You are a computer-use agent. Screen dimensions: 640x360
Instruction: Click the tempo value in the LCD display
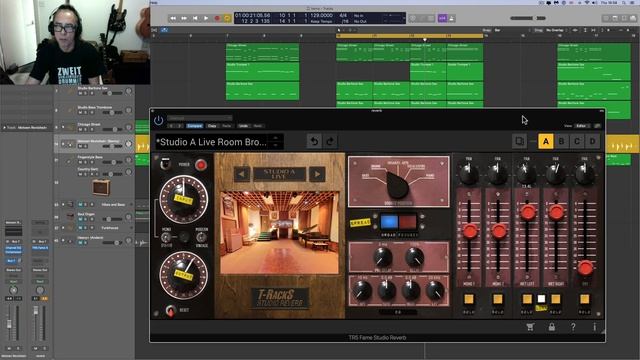click(x=321, y=15)
